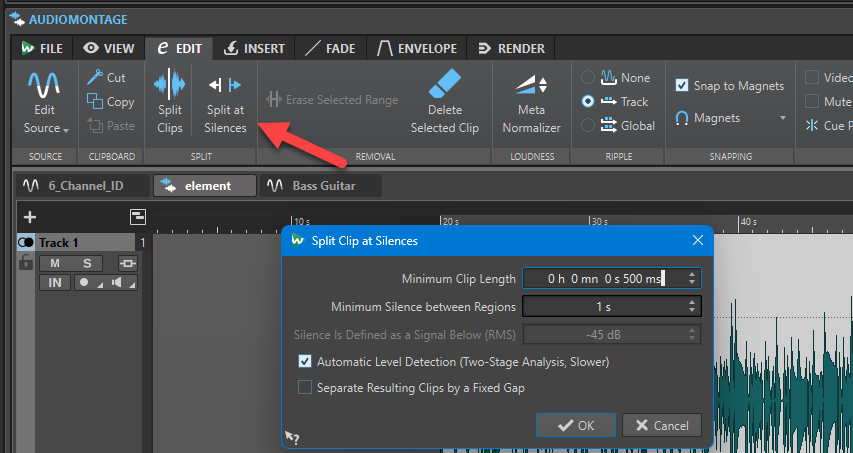Solo Track 1 with the S button
The image size is (853, 453).
87,264
